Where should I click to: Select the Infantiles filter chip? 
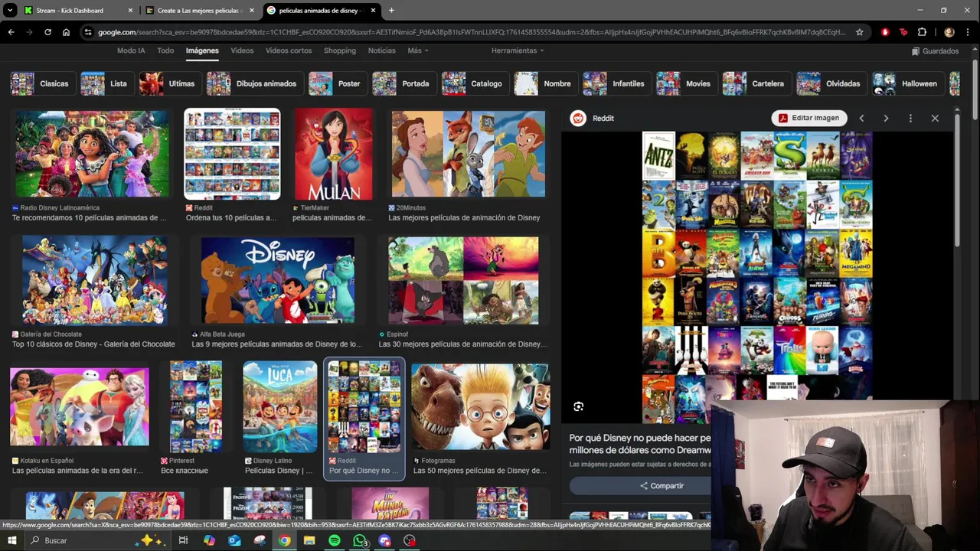point(616,83)
